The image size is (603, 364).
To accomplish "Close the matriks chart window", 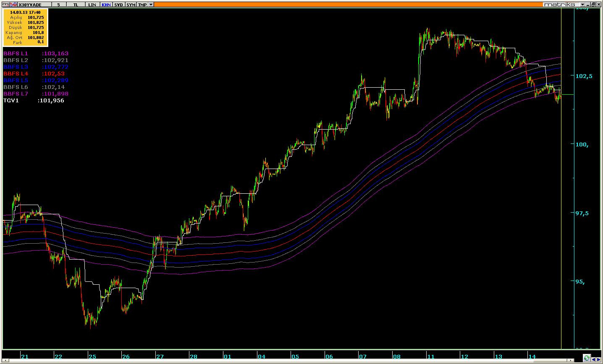I will [599, 5].
